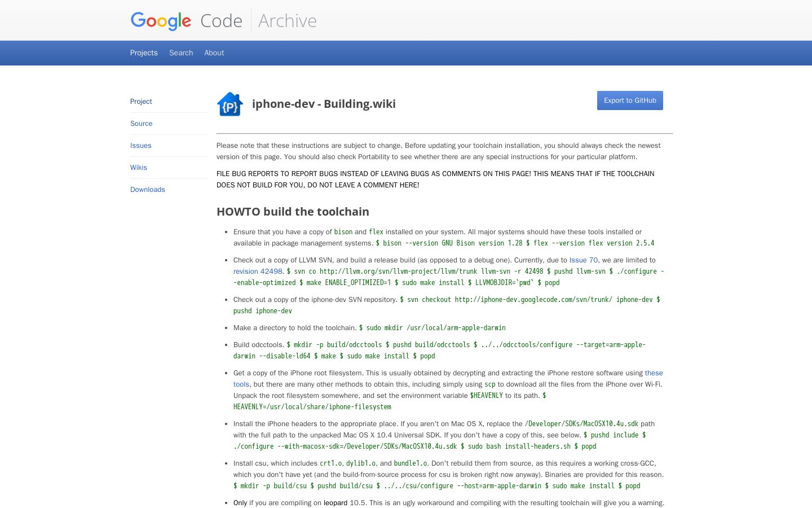The image size is (812, 508).
Task: Click the iphone-dev project house icon
Action: [230, 104]
